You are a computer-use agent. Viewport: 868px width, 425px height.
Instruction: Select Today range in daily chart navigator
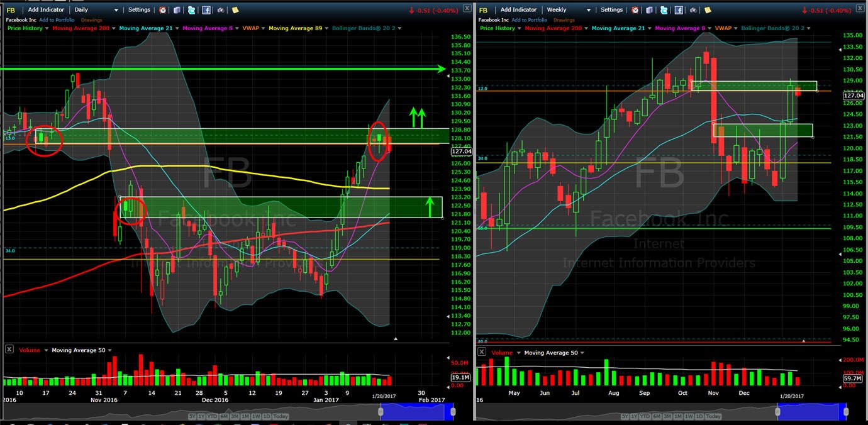click(281, 417)
